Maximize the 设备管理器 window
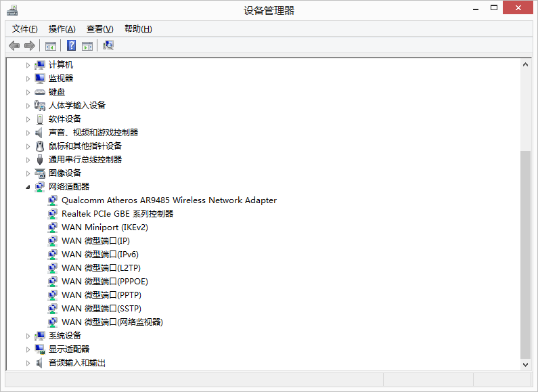538x392 pixels. [x=494, y=8]
